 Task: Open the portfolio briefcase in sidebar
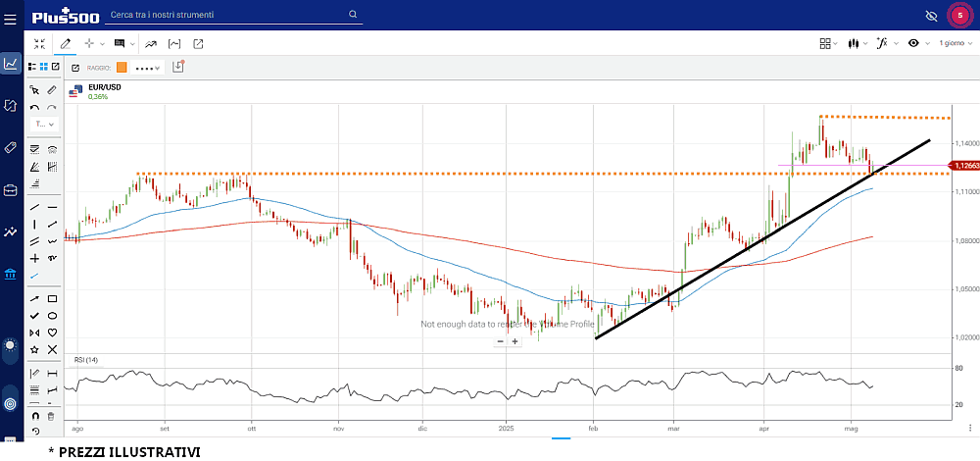point(11,189)
